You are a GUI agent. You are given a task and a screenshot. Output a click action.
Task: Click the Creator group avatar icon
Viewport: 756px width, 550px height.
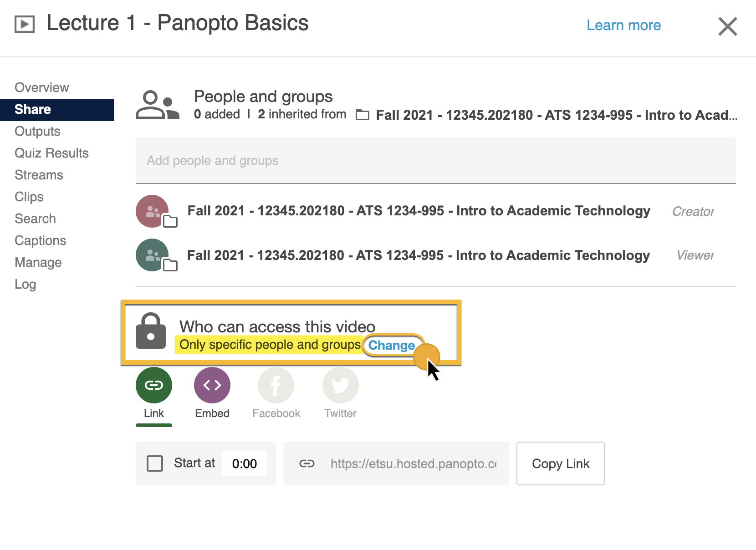[x=153, y=211]
